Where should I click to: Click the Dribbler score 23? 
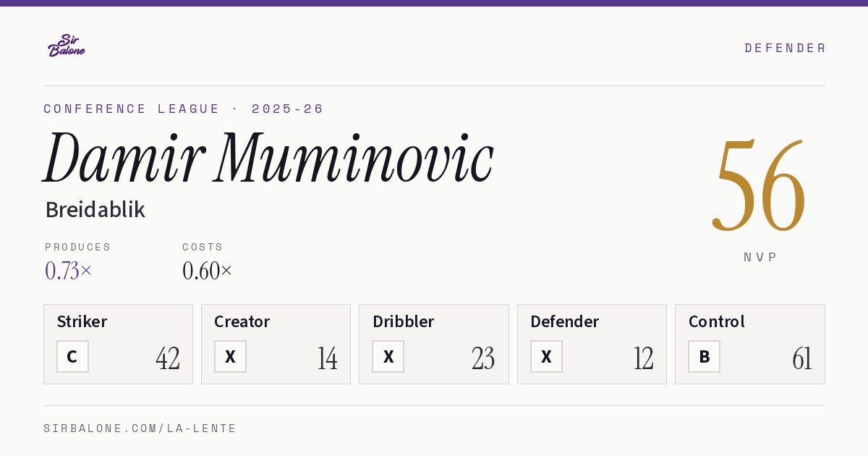(483, 358)
